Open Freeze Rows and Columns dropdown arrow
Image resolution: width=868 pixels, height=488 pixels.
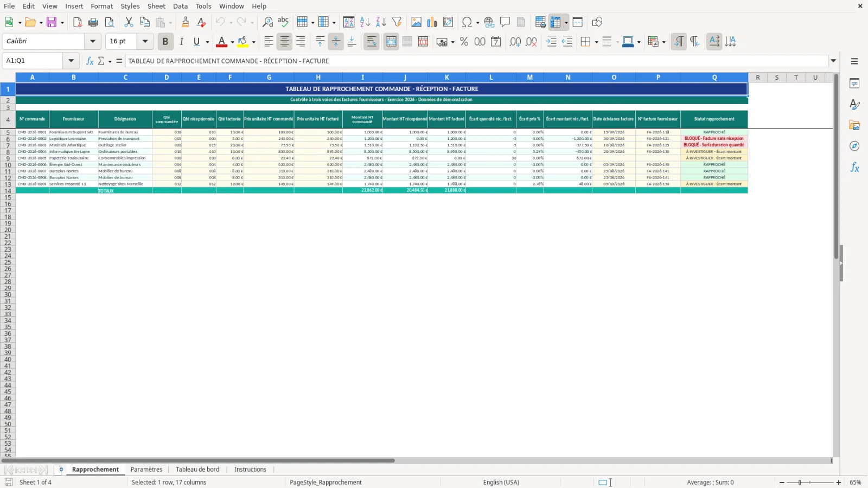click(566, 22)
